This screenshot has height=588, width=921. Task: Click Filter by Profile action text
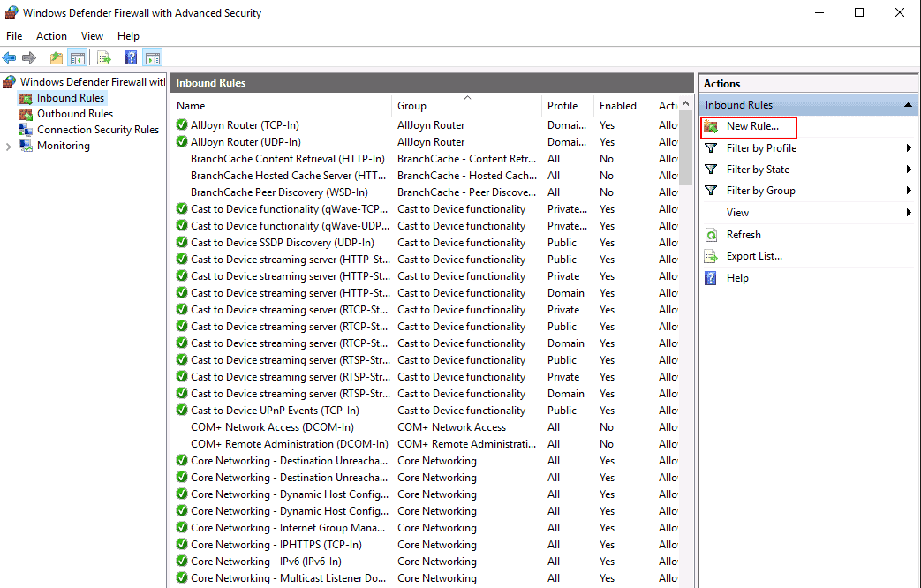(761, 148)
